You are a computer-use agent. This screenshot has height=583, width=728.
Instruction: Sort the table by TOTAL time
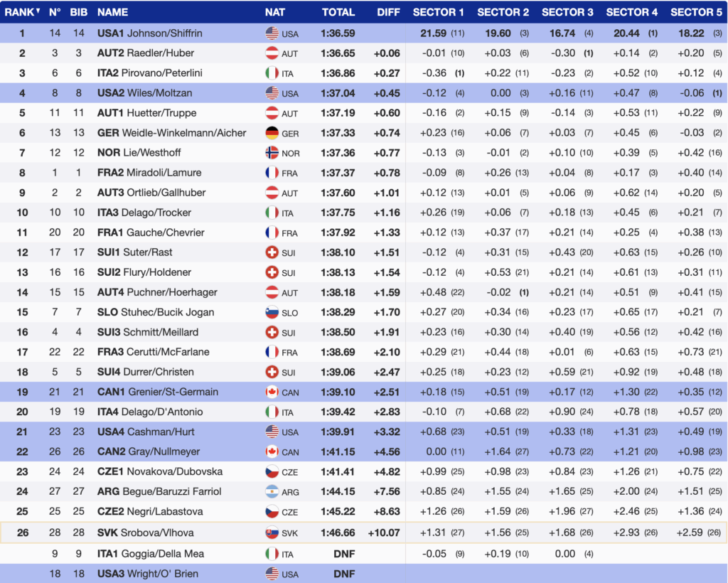tap(338, 12)
